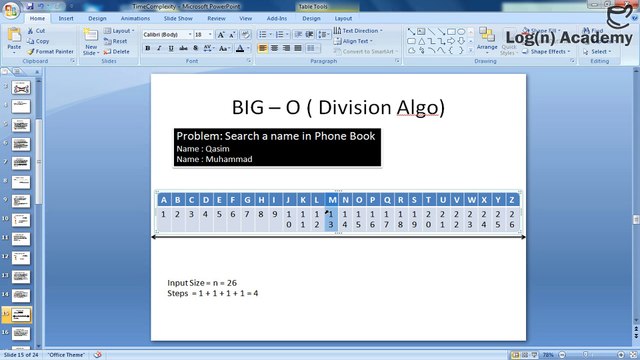
Task: Switch to Slide Sorter view
Action: point(525,355)
